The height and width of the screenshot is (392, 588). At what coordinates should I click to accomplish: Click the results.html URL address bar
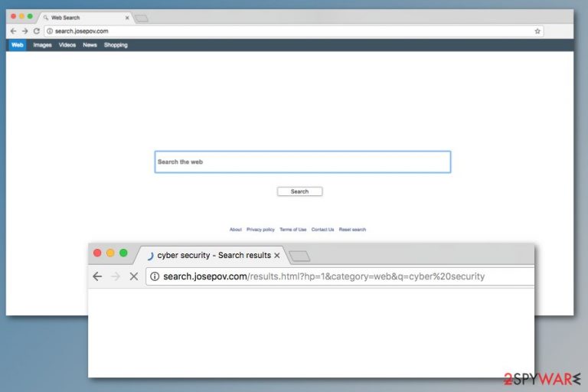[x=340, y=276]
